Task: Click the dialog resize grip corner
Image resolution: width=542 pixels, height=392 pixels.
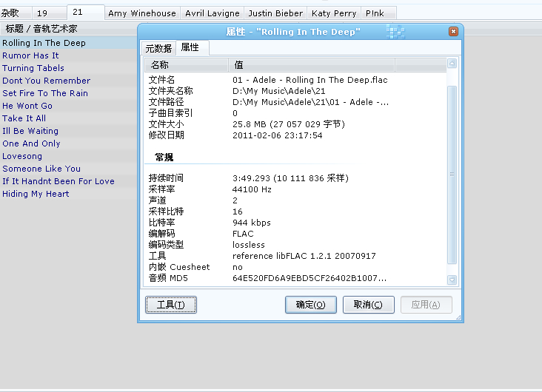Action: (x=458, y=317)
